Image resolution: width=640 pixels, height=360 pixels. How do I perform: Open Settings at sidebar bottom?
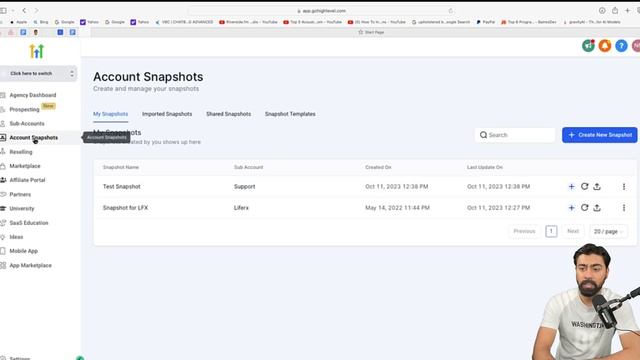click(20, 358)
